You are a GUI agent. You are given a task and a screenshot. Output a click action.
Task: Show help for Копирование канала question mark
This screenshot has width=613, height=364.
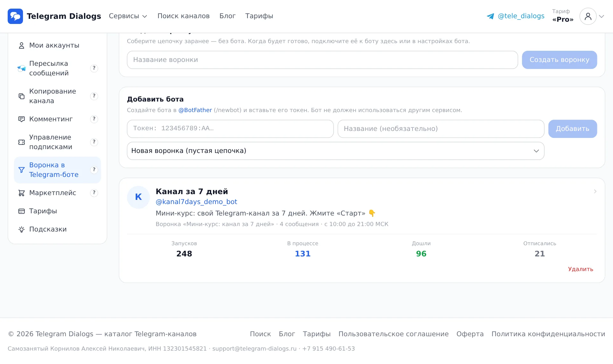point(94,96)
